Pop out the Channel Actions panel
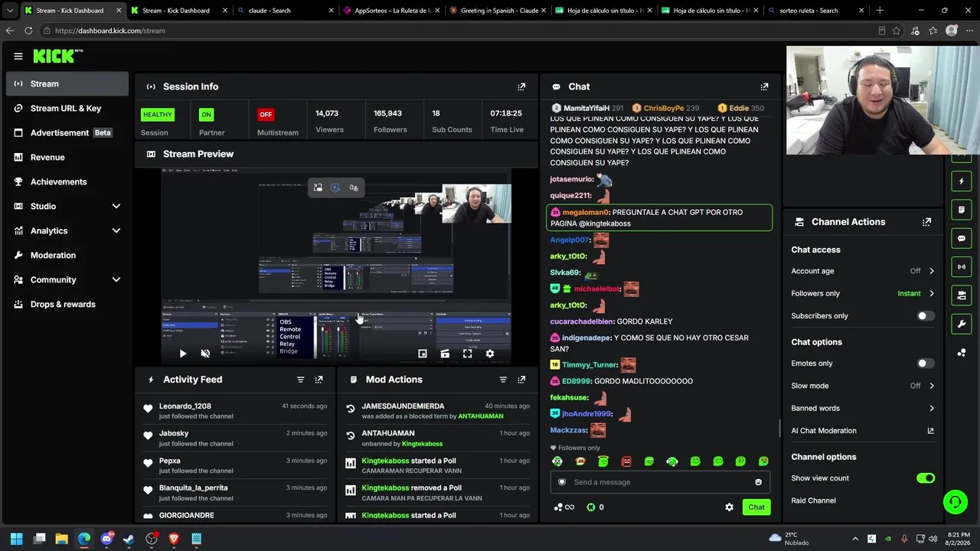The width and height of the screenshot is (980, 551). tap(926, 222)
